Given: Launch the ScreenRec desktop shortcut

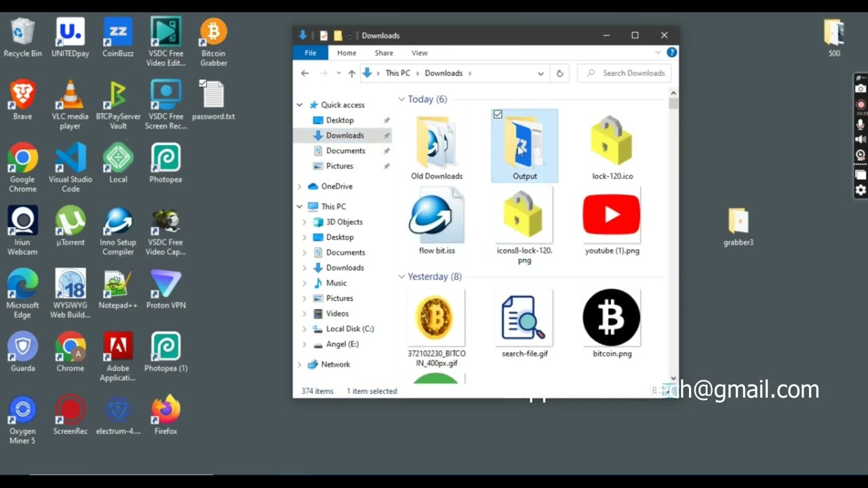Looking at the screenshot, I should click(71, 415).
